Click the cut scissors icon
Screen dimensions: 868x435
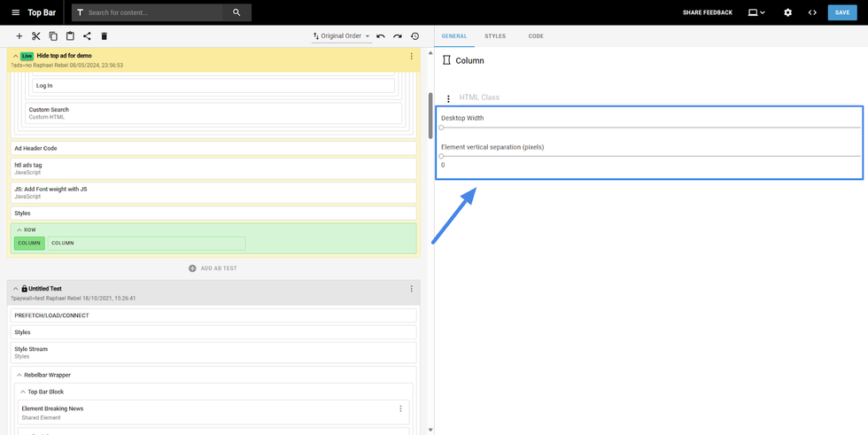click(36, 36)
